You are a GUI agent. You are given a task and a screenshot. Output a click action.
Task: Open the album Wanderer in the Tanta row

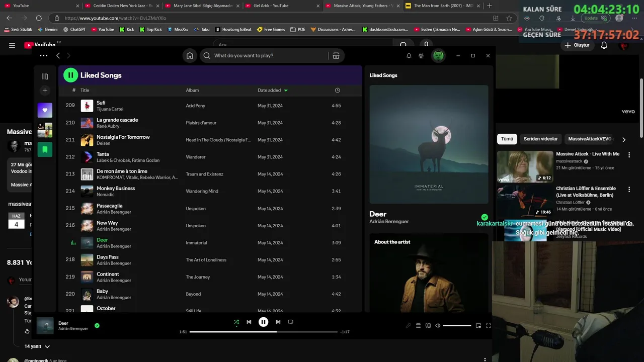click(x=196, y=157)
